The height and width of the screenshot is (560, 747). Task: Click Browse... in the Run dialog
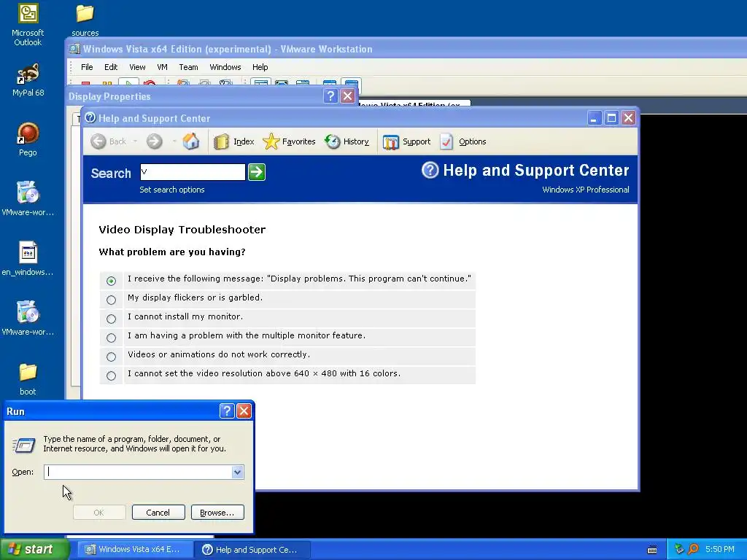(x=217, y=513)
